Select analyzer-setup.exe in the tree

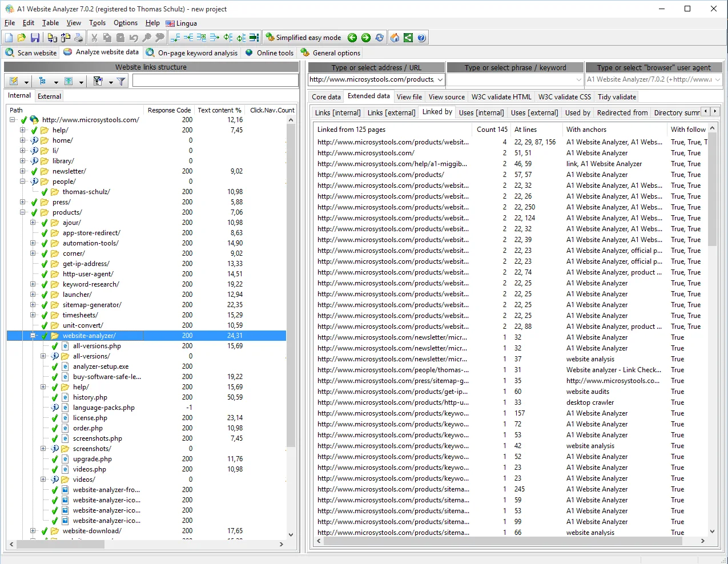[x=100, y=366]
